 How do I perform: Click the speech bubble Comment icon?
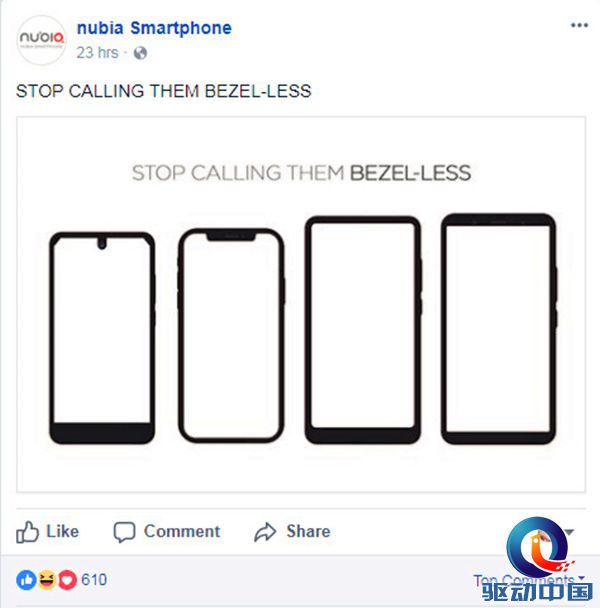pos(124,532)
